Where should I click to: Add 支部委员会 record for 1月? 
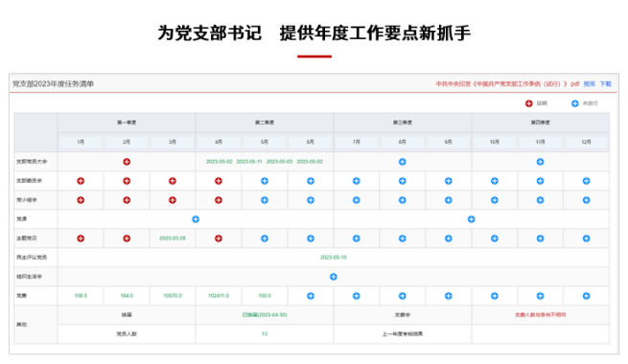pyautogui.click(x=81, y=181)
